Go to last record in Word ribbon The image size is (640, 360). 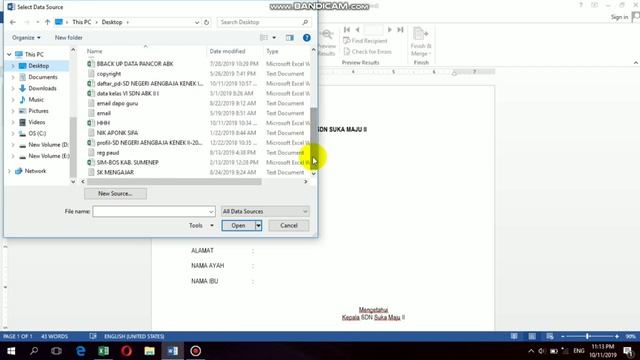click(x=400, y=29)
